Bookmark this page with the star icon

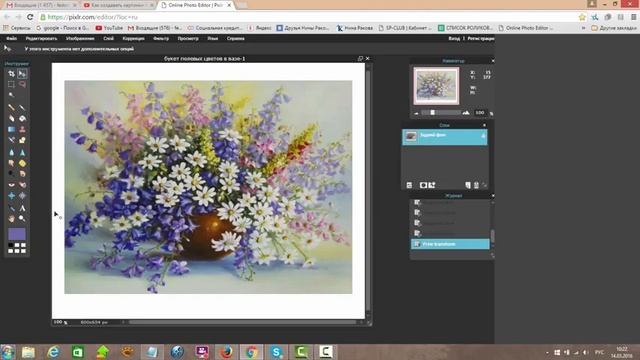[x=582, y=17]
